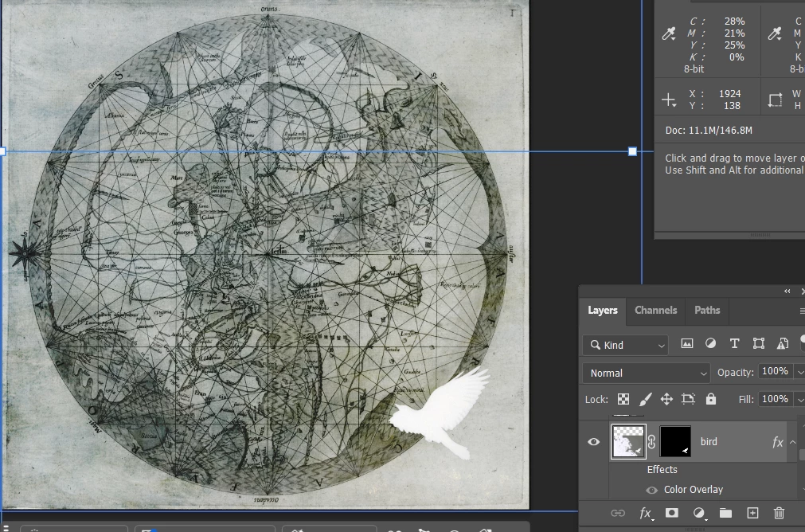Switch to the Channels tab
Screen dimensions: 805x532
pyautogui.click(x=655, y=310)
